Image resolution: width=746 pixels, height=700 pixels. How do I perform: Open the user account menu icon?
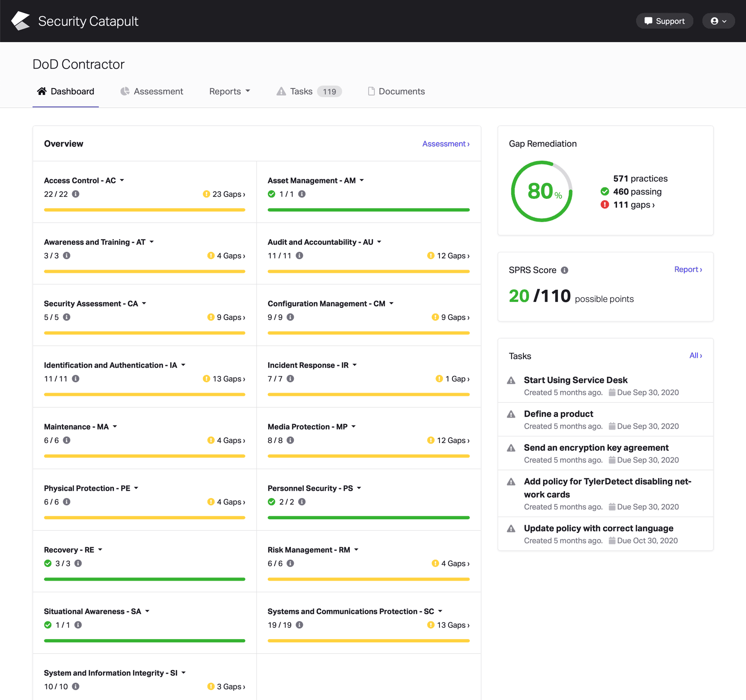(x=718, y=21)
